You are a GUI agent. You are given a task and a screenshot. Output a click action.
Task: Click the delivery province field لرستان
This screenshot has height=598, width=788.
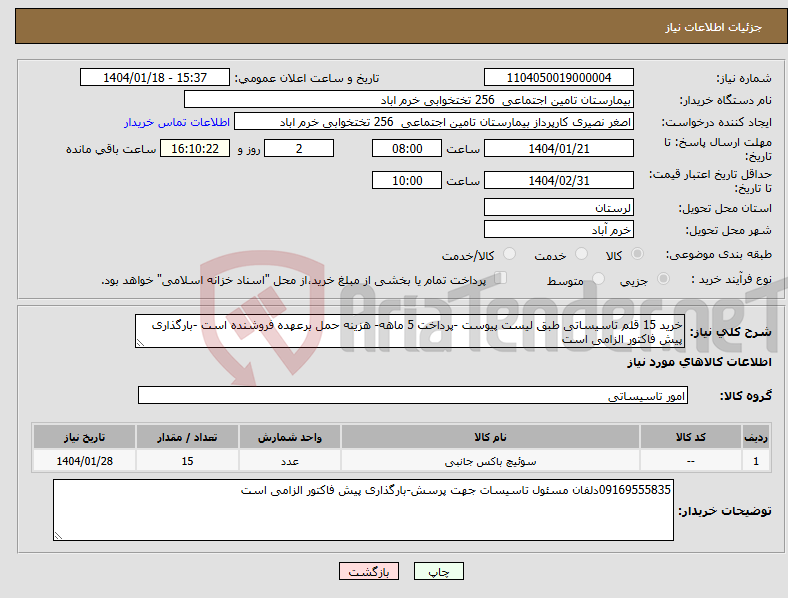pyautogui.click(x=559, y=207)
